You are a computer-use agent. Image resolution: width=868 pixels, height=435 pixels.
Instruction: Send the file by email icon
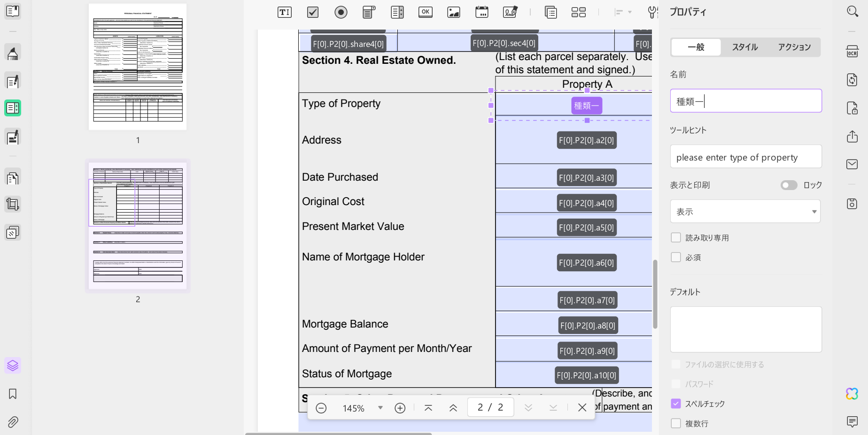click(x=852, y=164)
